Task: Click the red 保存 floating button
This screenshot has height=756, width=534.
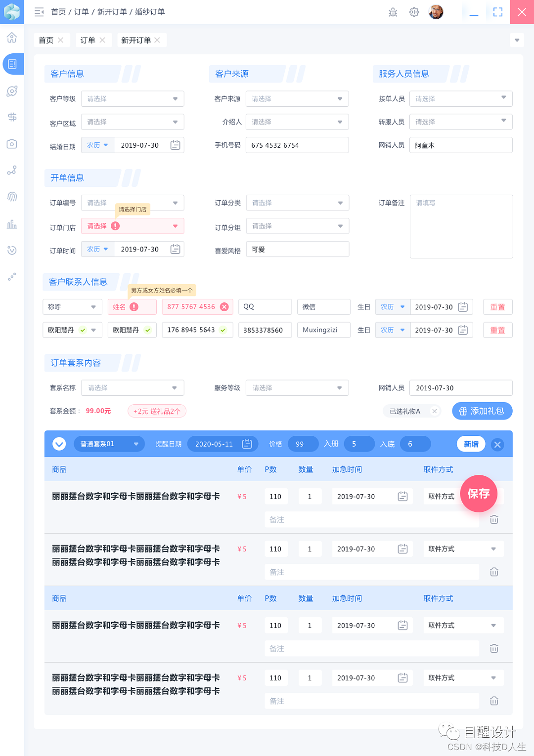Action: (x=479, y=494)
